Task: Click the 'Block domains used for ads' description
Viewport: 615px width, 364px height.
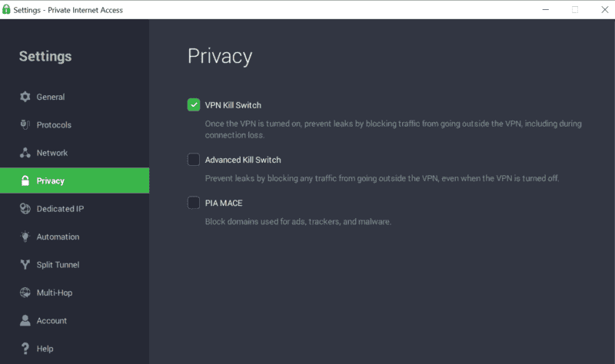Action: pos(298,221)
